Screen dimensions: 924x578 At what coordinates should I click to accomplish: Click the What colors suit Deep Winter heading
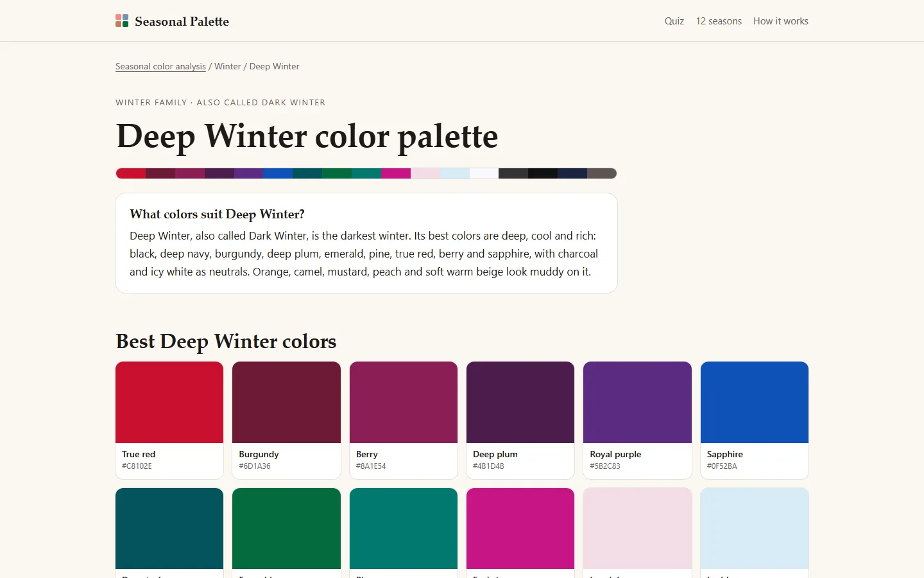click(217, 214)
